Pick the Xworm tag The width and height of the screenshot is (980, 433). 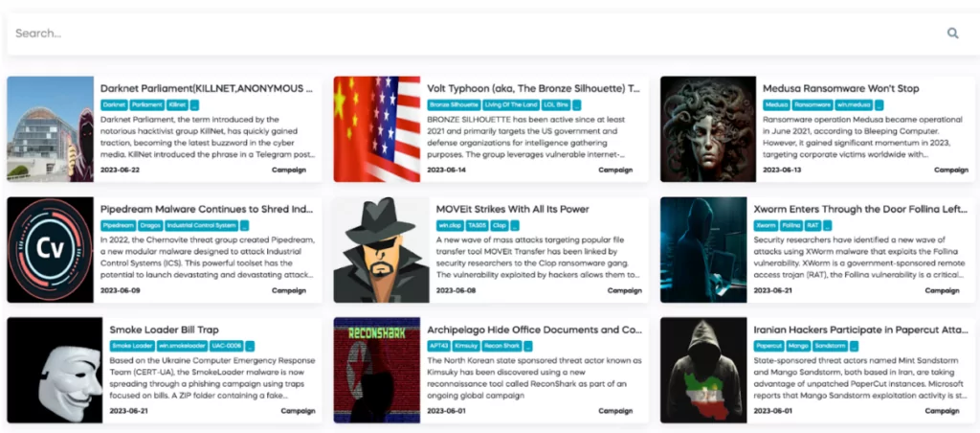click(766, 225)
